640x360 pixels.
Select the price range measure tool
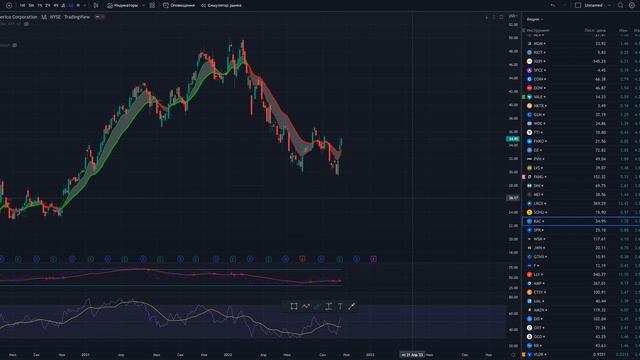(x=329, y=306)
